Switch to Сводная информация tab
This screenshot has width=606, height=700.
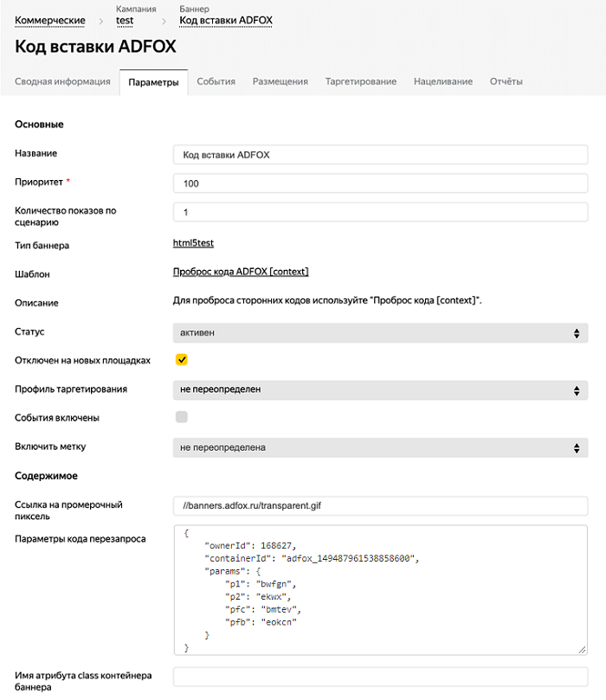62,81
